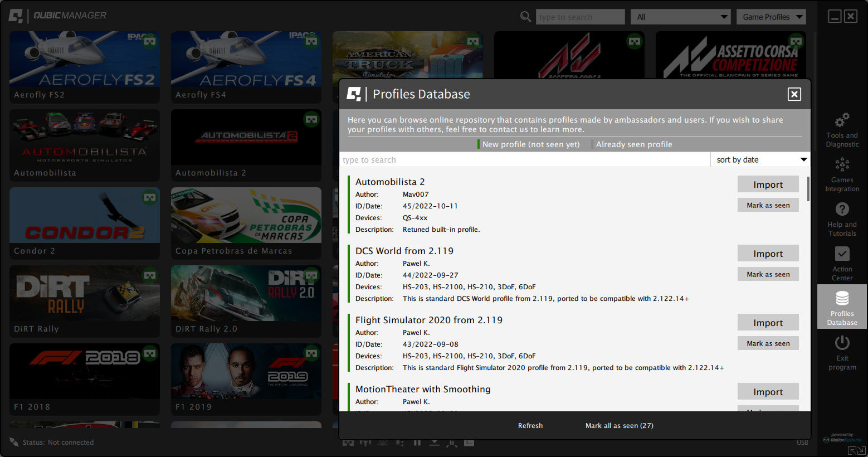The width and height of the screenshot is (868, 457).
Task: Open the Copa Petrobras de Marcas tile
Action: [x=246, y=223]
